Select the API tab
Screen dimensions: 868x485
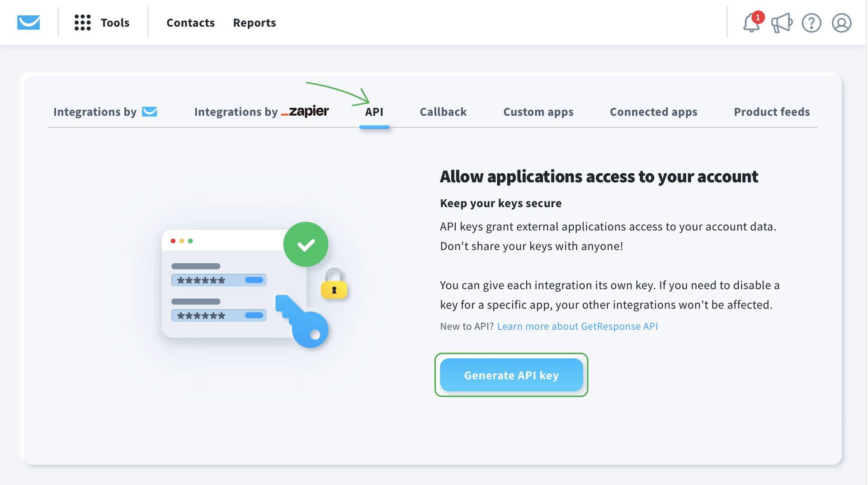click(x=374, y=112)
